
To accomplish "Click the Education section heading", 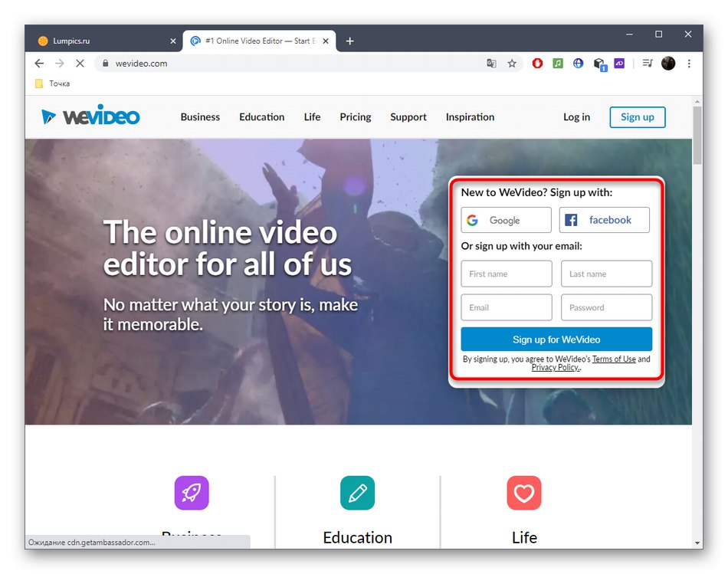I will (x=358, y=537).
